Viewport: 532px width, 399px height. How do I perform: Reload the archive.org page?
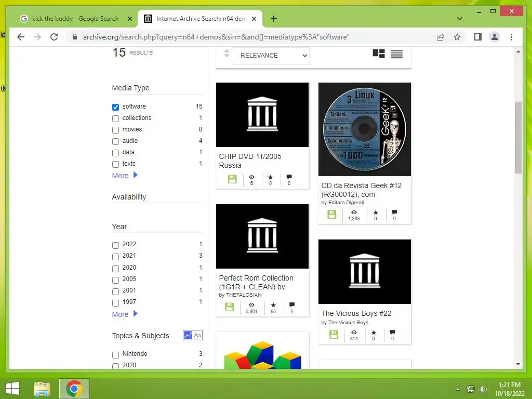click(54, 37)
